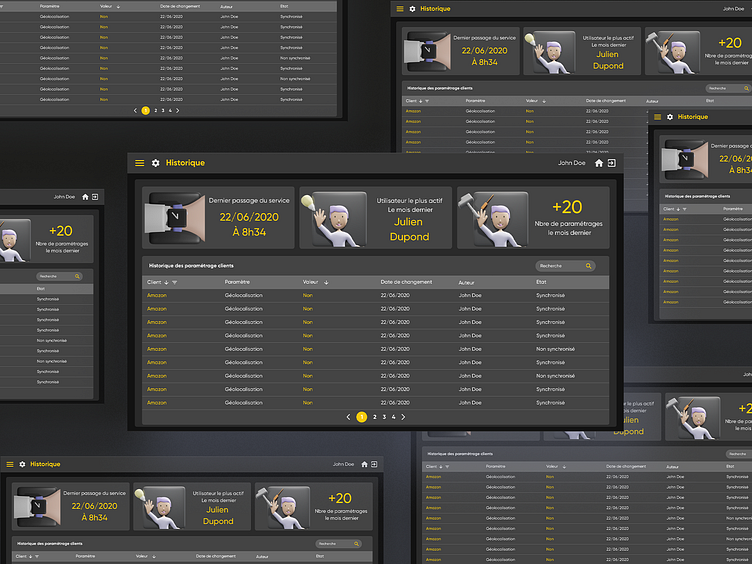The width and height of the screenshot is (752, 564).
Task: Go to next page chevron in center pagination
Action: pyautogui.click(x=403, y=417)
